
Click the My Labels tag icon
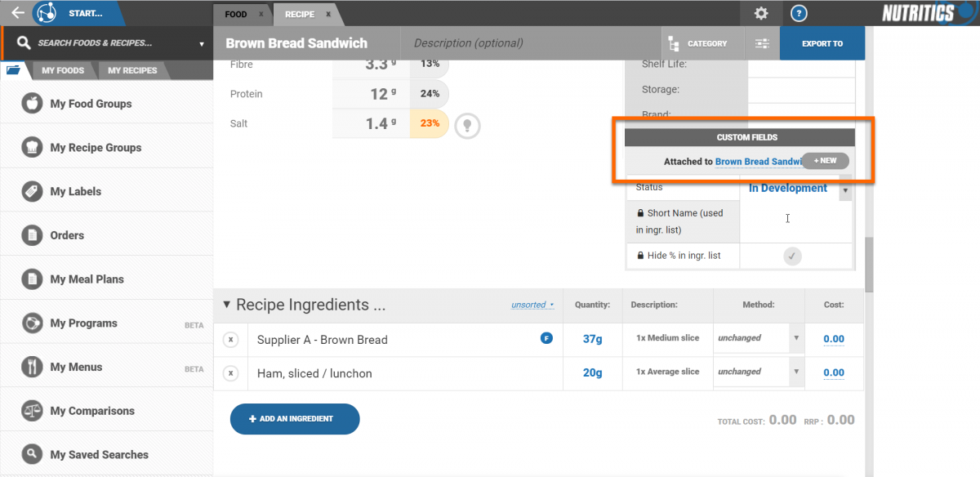click(x=32, y=191)
